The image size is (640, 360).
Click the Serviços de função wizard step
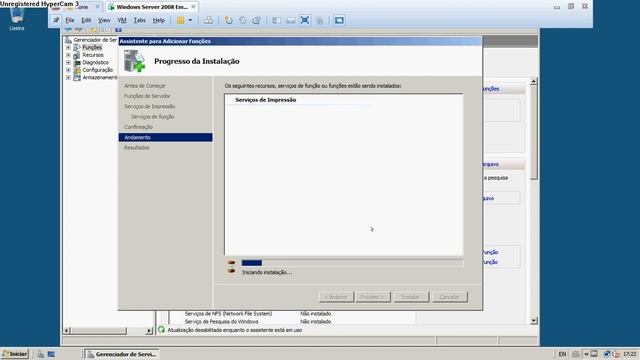pos(153,117)
